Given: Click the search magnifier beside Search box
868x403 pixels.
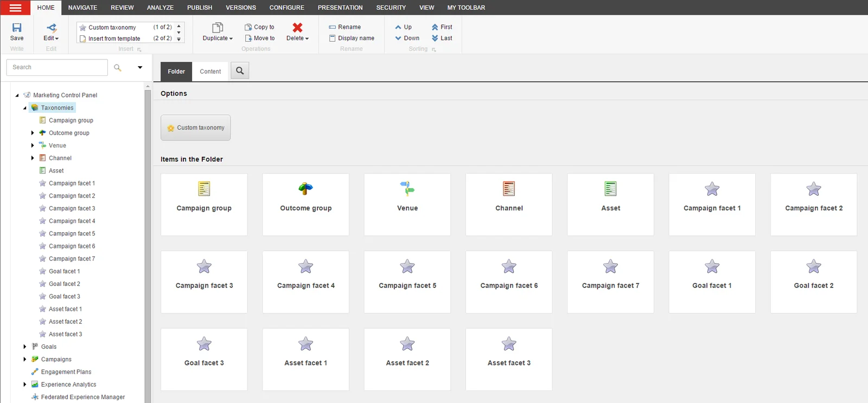Looking at the screenshot, I should [118, 68].
